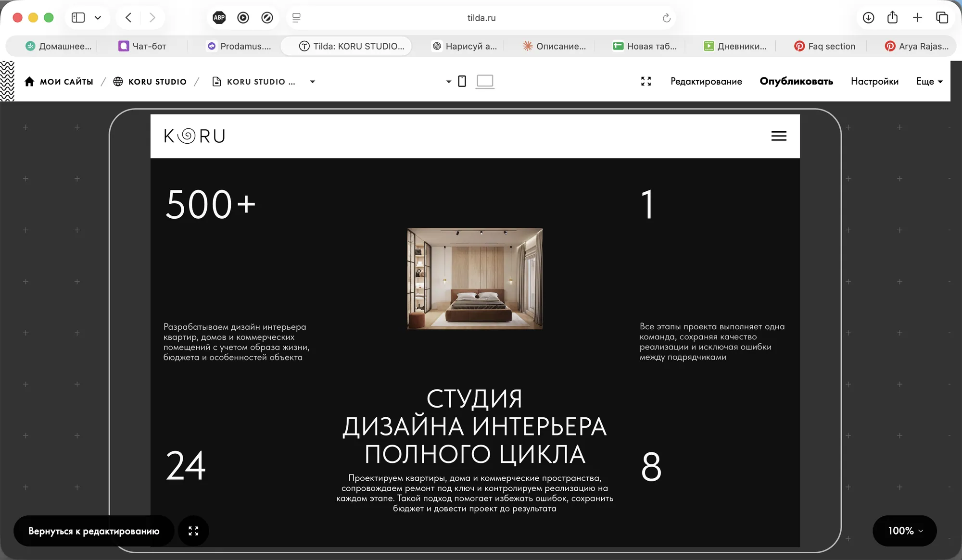Switch to the Чат-бот browser tab
Screen dimensions: 962x560
click(142, 46)
